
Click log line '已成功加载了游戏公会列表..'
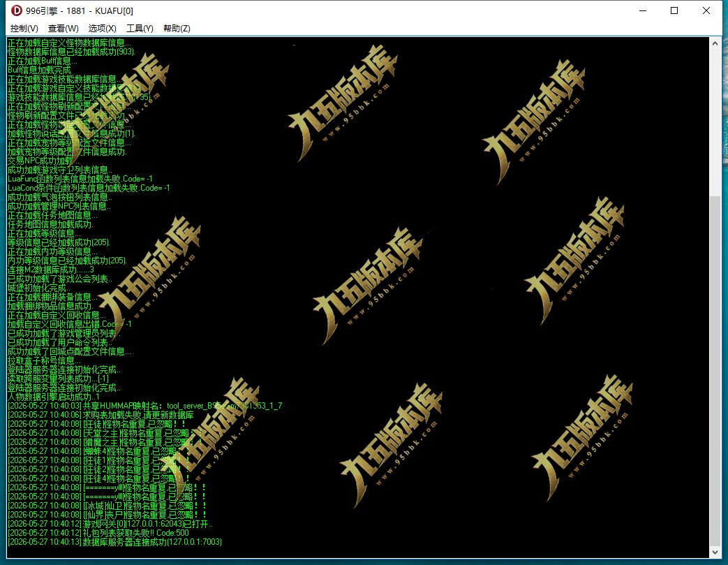[x=60, y=279]
